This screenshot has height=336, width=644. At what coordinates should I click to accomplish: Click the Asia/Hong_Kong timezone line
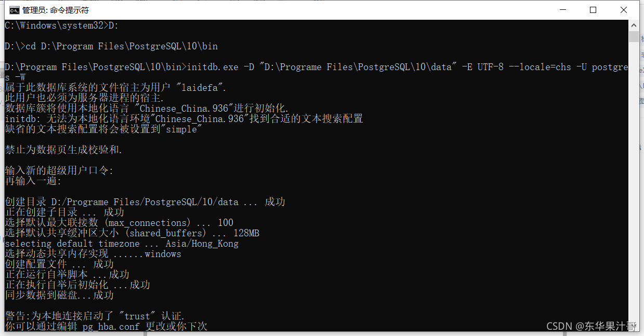(121, 243)
